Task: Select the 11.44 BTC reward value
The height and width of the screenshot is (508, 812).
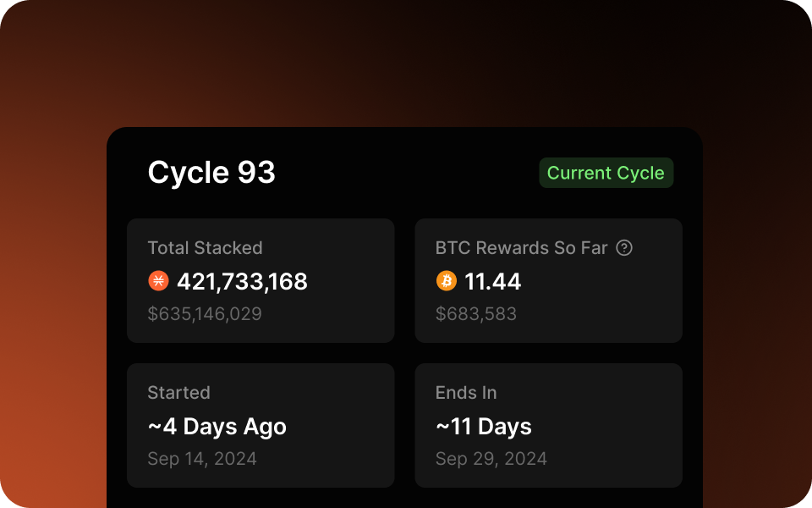Action: [492, 281]
